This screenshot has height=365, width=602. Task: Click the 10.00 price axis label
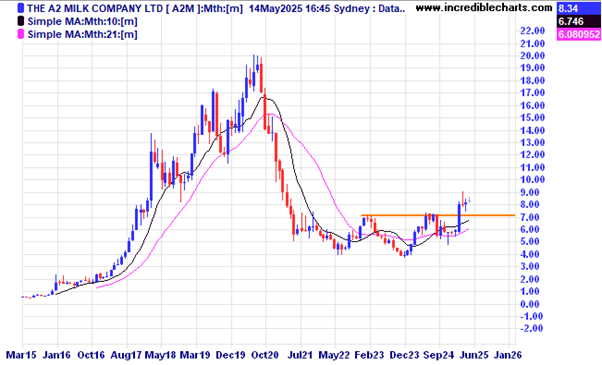coord(532,180)
